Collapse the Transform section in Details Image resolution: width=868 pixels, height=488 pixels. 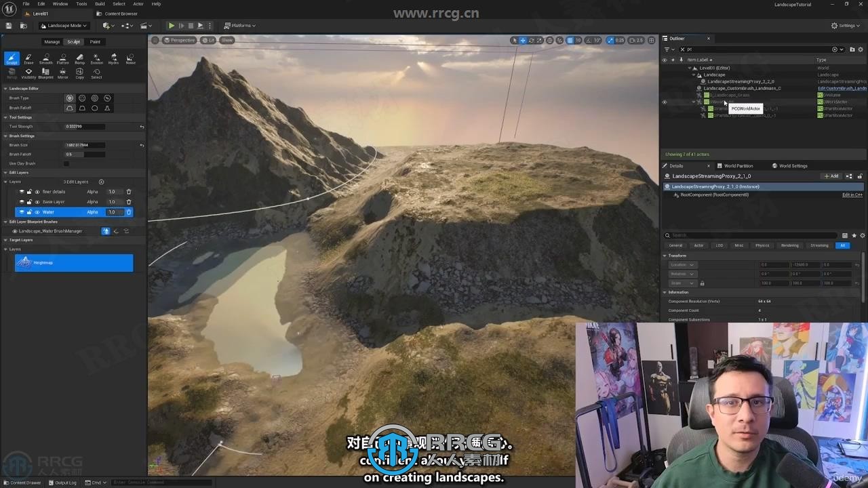coord(665,256)
